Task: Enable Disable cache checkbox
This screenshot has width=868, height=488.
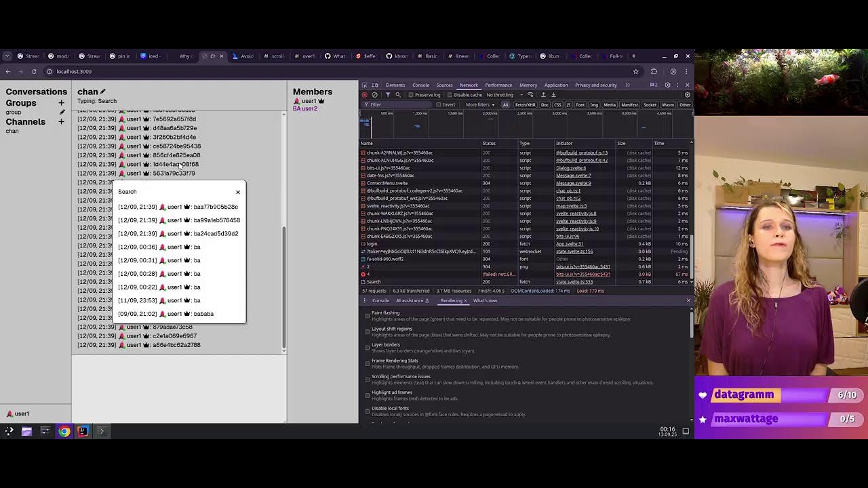Action: coord(450,95)
